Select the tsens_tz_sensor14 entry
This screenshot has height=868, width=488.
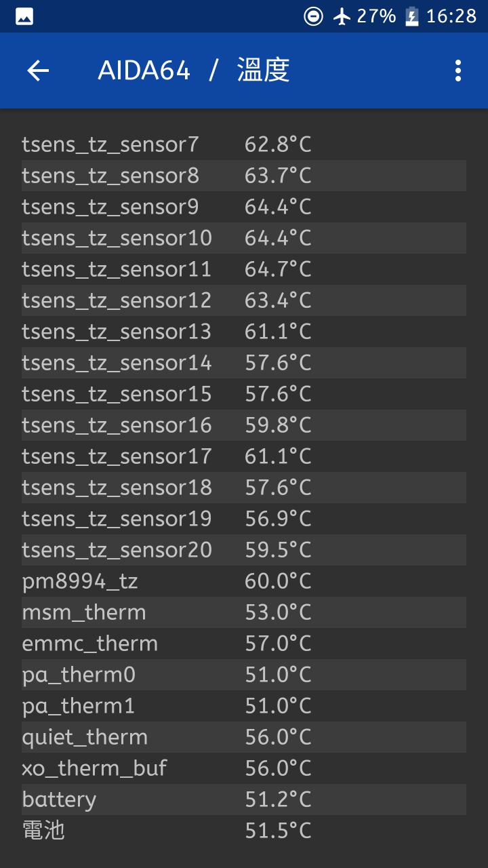pos(244,363)
